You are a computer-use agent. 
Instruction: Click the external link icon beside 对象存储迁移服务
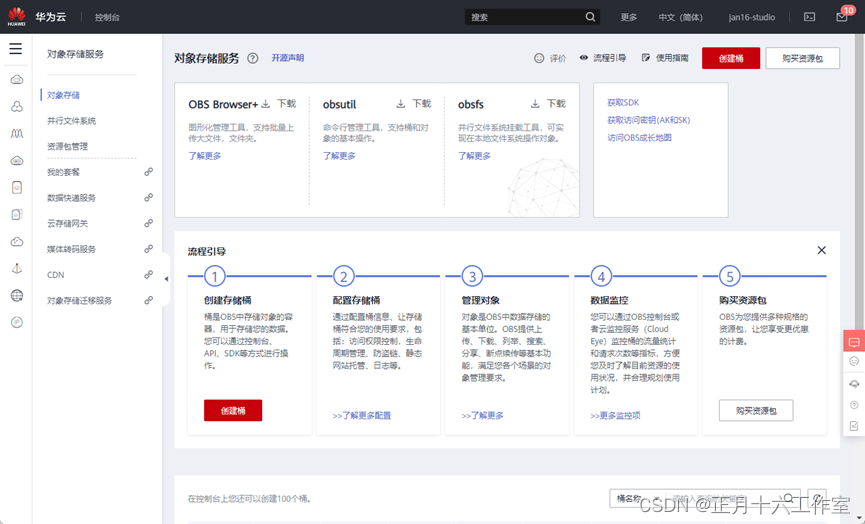pos(148,301)
